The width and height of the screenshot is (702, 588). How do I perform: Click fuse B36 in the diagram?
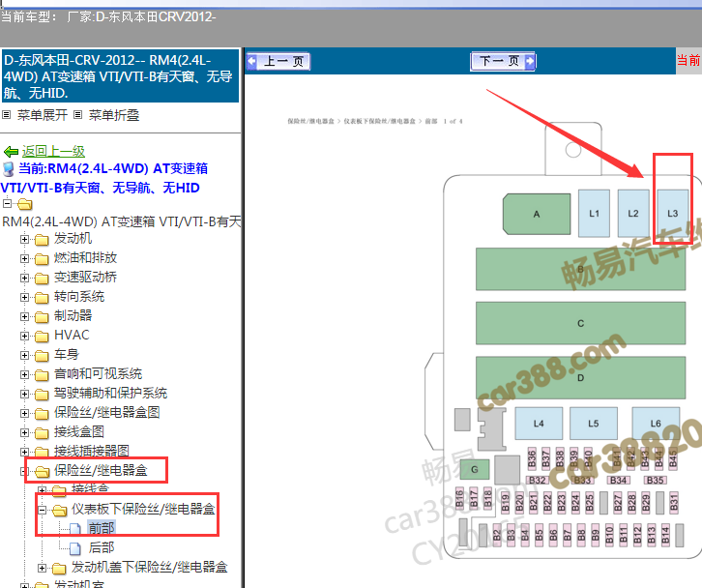click(x=532, y=458)
